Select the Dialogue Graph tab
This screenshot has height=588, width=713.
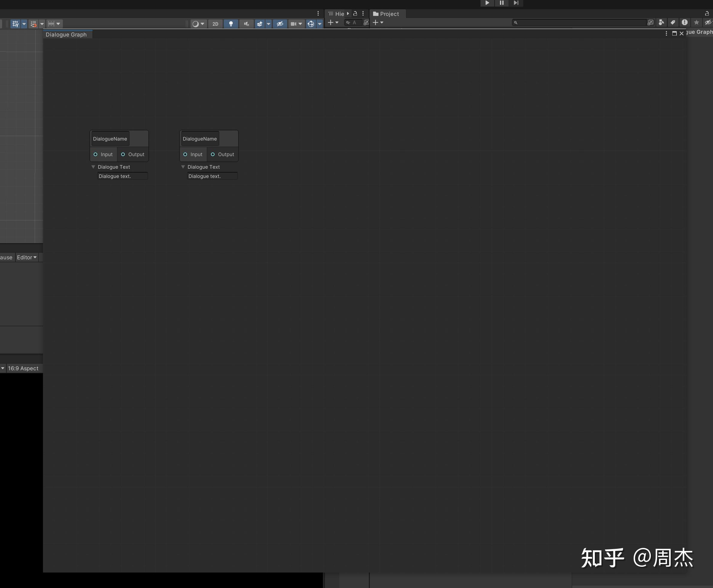66,35
